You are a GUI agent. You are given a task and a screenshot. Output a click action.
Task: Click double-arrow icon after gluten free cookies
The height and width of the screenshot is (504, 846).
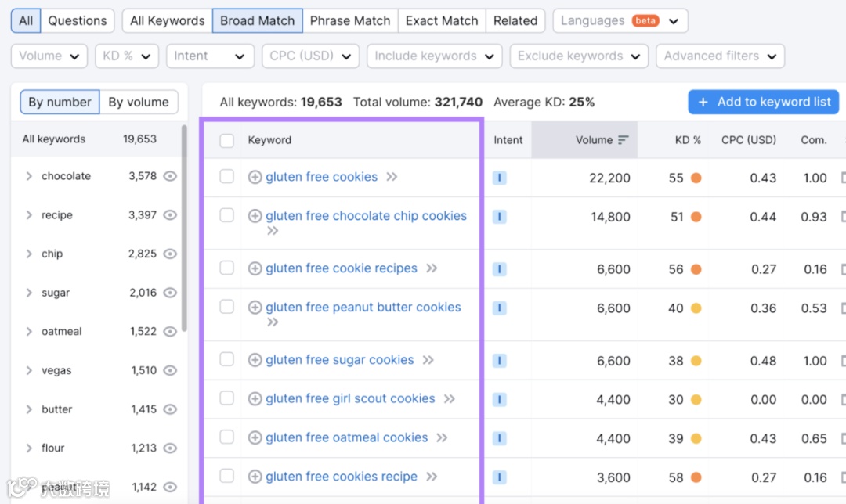click(392, 177)
